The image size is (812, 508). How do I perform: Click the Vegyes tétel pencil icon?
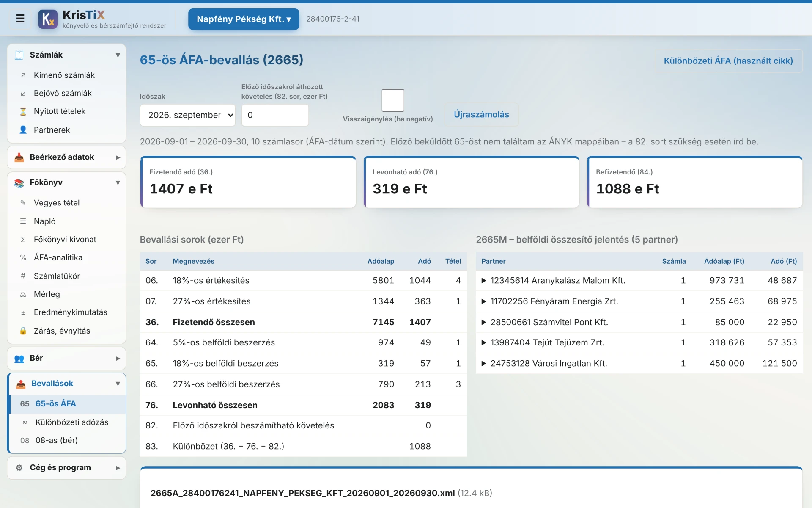pyautogui.click(x=23, y=203)
